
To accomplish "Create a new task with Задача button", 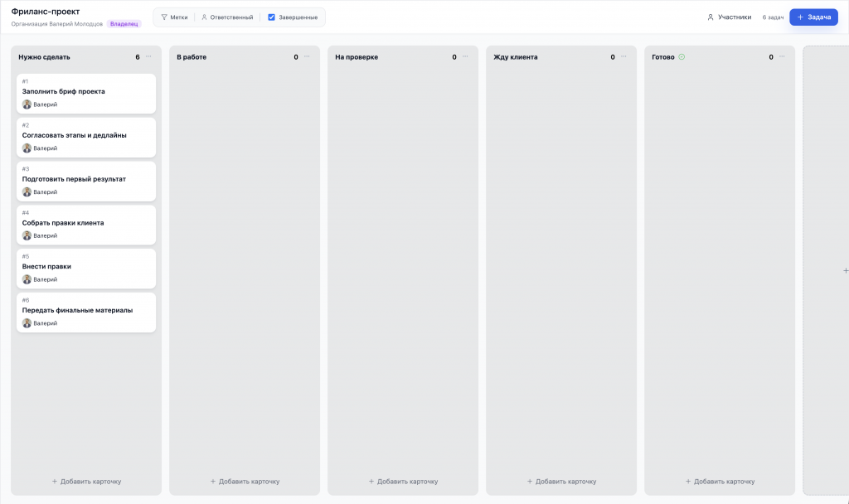I will [813, 17].
